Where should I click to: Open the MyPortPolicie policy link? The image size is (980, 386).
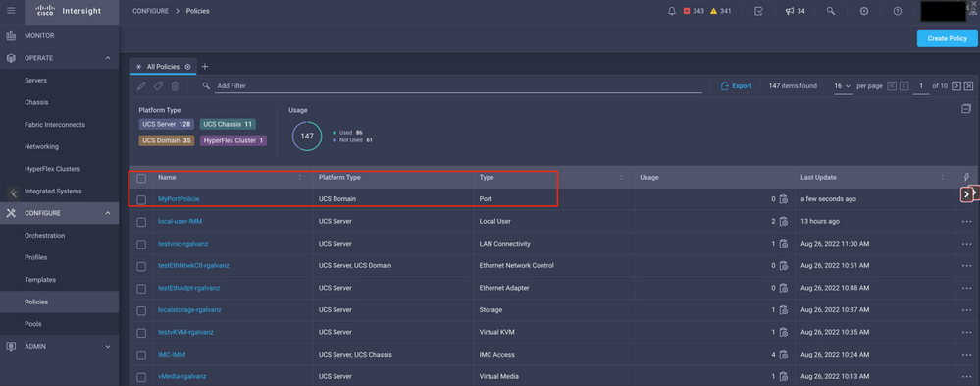[x=179, y=199]
